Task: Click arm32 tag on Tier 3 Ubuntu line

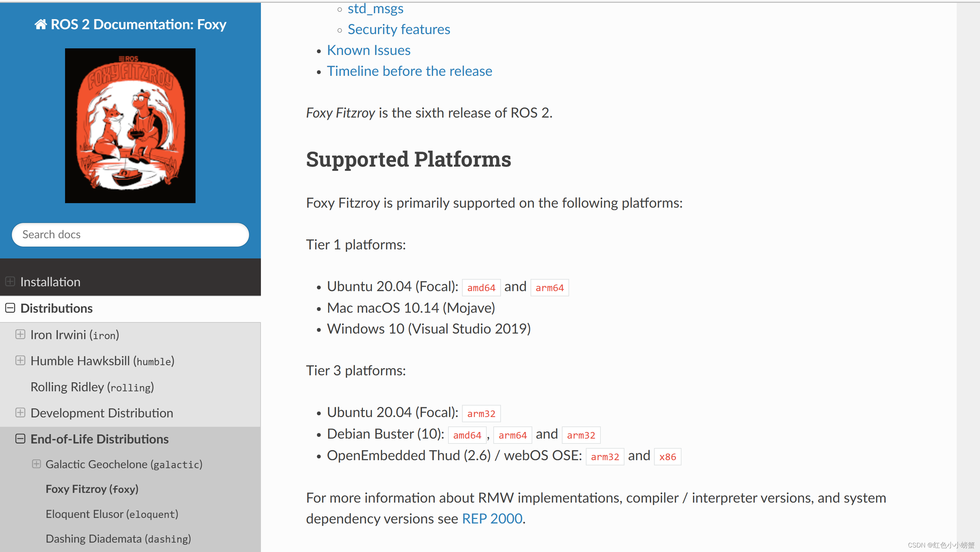Action: [x=481, y=414]
